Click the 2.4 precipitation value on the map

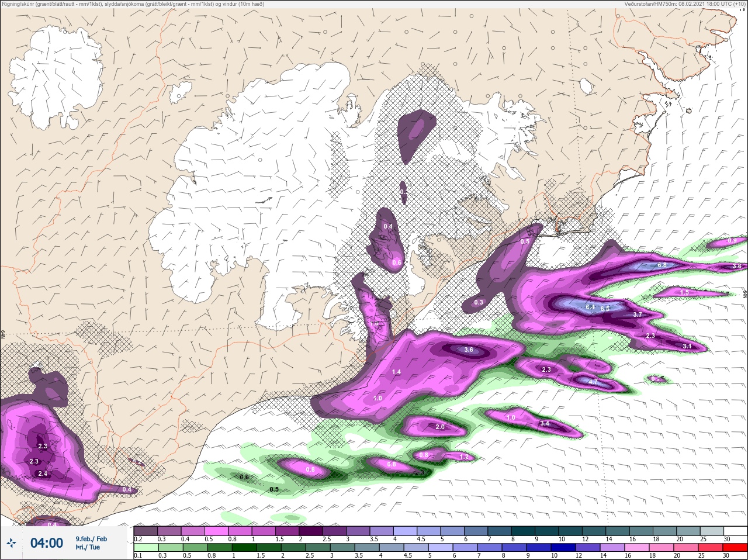(43, 473)
